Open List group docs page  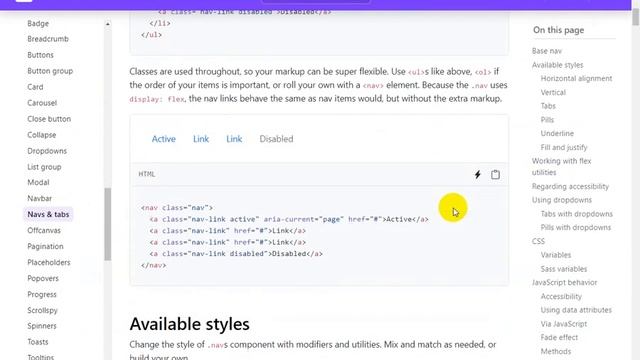(x=44, y=167)
